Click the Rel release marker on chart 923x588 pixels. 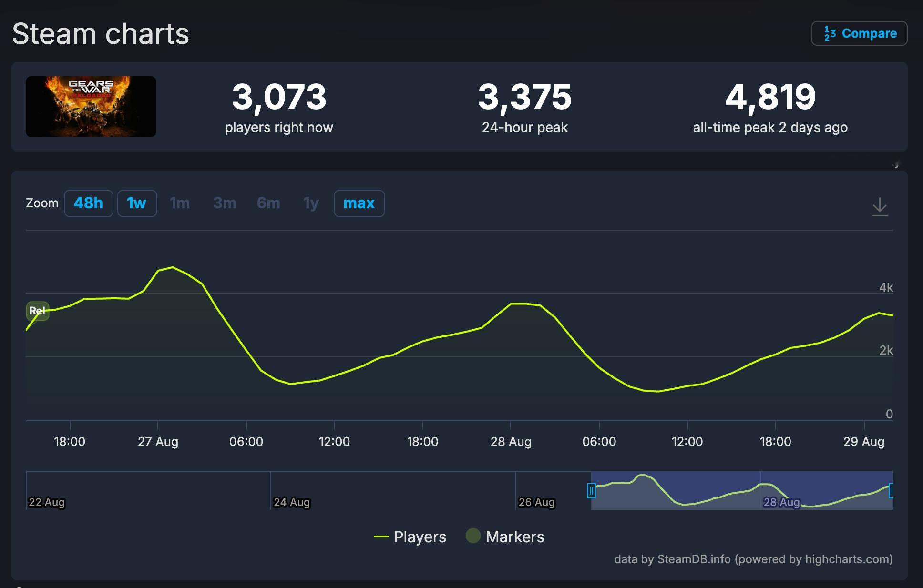pyautogui.click(x=37, y=311)
